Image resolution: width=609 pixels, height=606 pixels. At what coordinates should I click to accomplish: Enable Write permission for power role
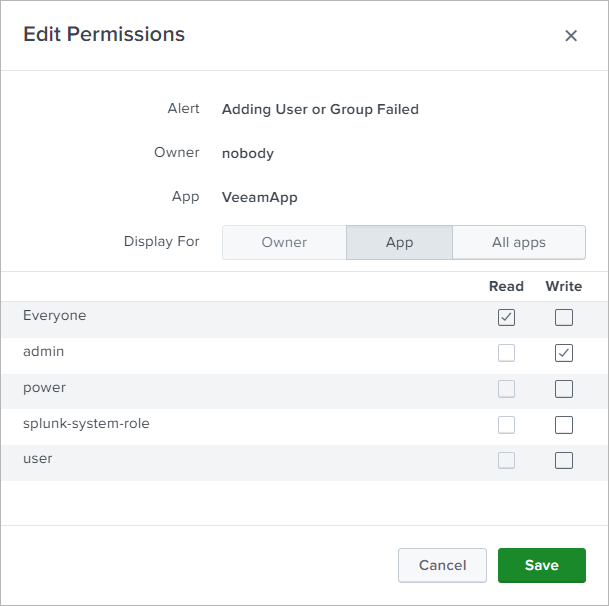[x=564, y=389]
